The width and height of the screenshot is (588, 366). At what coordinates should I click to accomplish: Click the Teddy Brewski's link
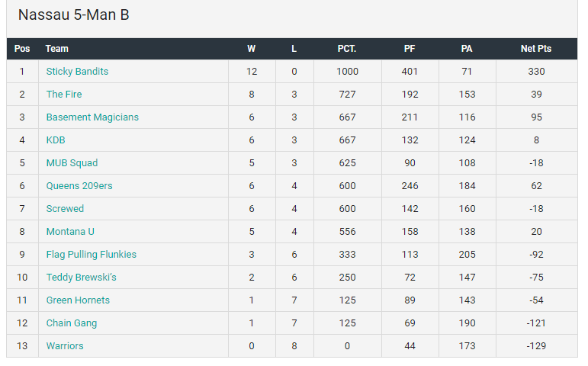(81, 278)
